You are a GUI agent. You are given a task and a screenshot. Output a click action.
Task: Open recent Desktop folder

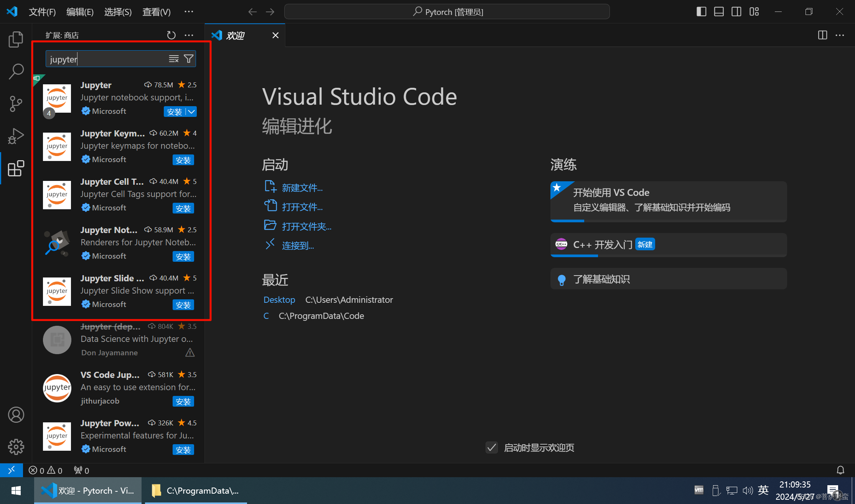point(279,300)
